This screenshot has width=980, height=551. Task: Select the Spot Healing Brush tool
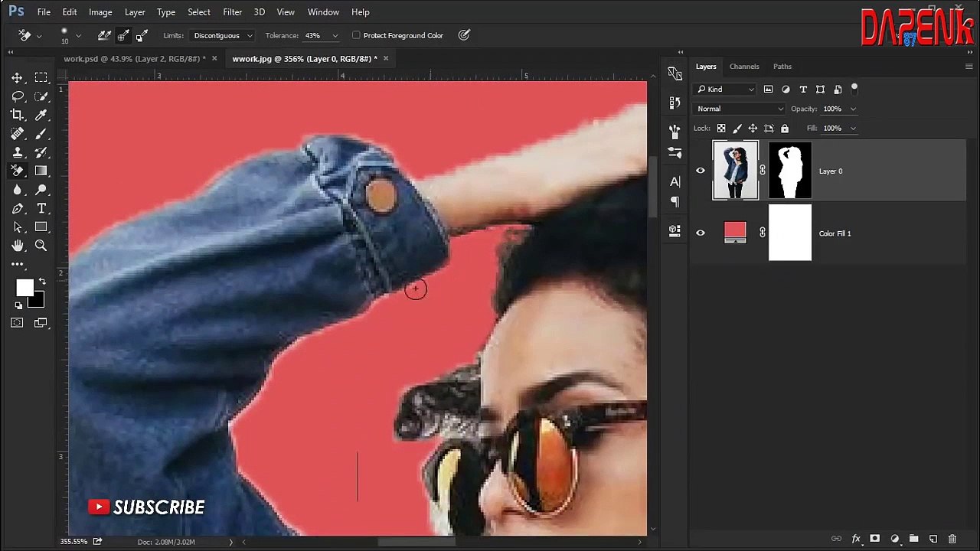(17, 134)
